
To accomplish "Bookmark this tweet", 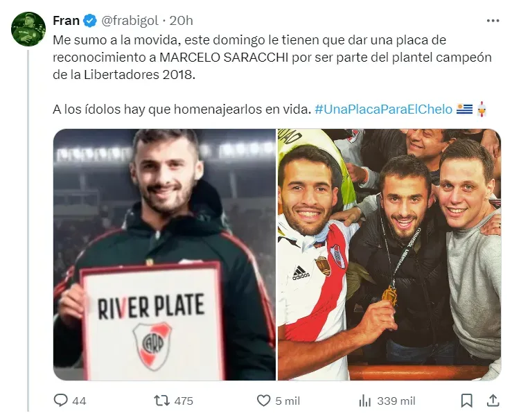I will (x=466, y=401).
